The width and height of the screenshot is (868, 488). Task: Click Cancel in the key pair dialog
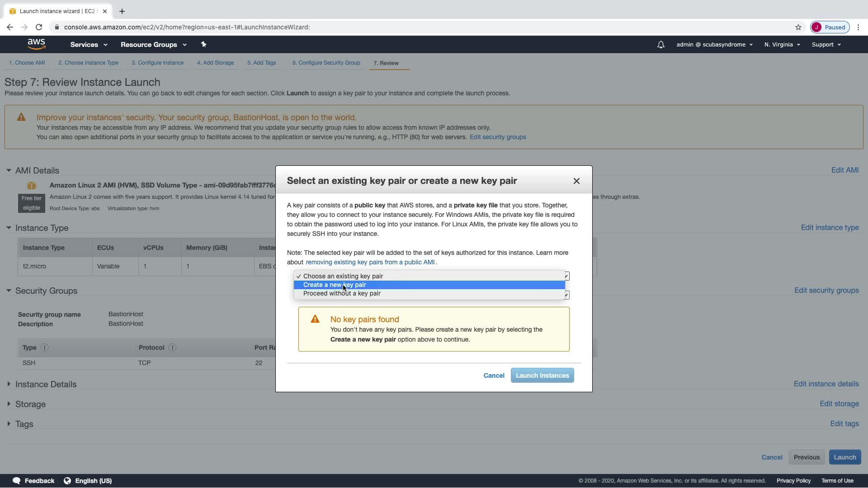494,375
